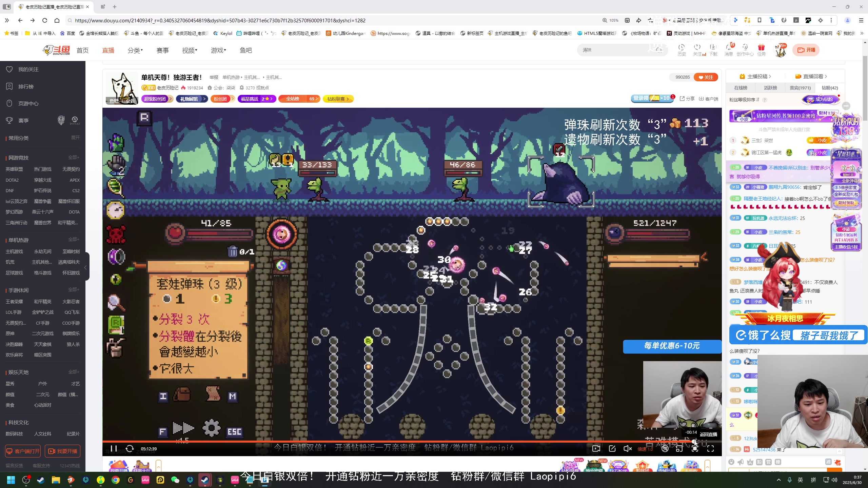Open Steam from the Windows taskbar
The width and height of the screenshot is (868, 488).
point(41,480)
